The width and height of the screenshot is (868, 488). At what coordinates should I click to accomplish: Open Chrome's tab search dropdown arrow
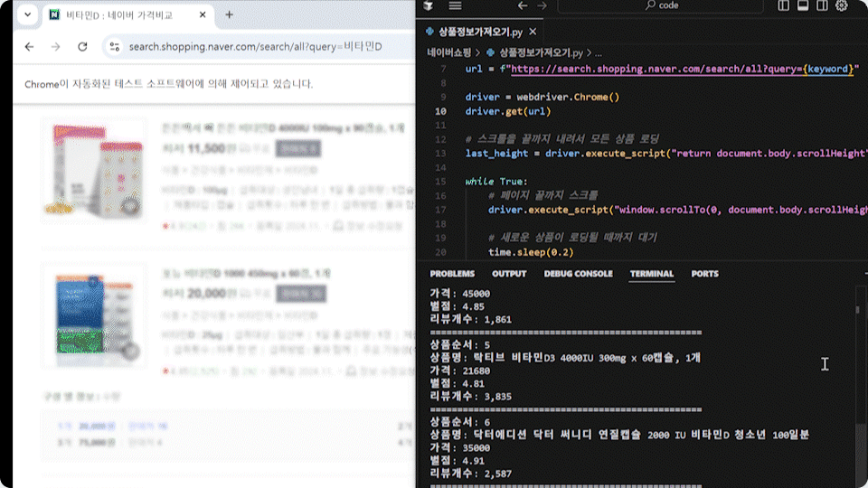point(28,15)
